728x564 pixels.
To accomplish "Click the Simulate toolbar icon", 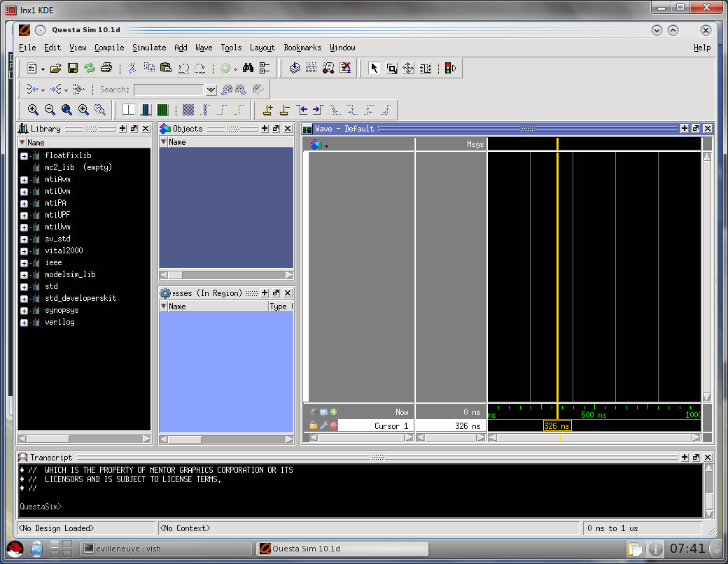I will click(328, 69).
